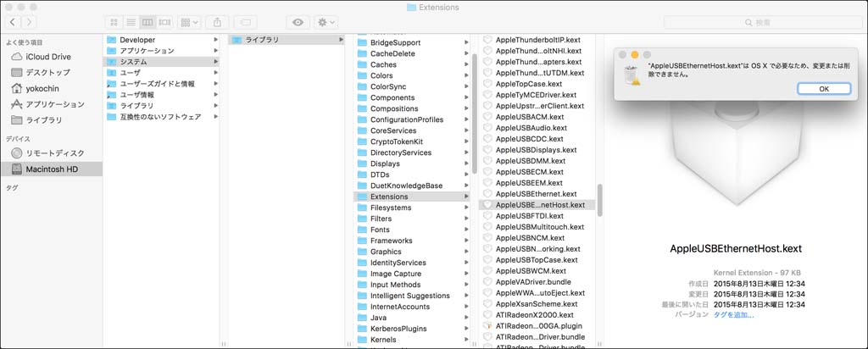This screenshot has height=349, width=868.
Task: Select the CryptoTokenKit folder icon
Action: 362,141
